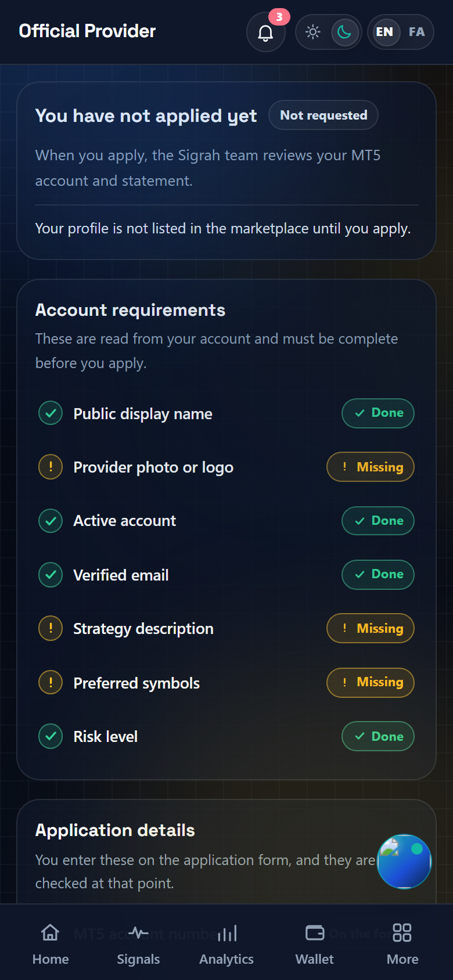The image size is (453, 980).
Task: Open the notifications bell
Action: pyautogui.click(x=266, y=33)
